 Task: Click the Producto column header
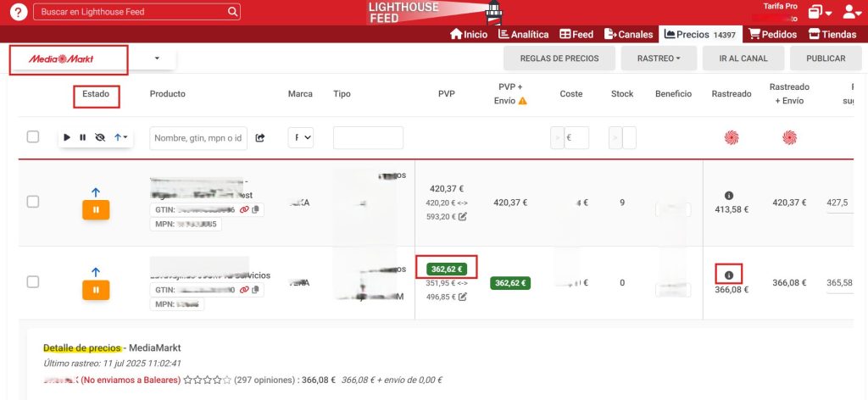[x=168, y=93]
